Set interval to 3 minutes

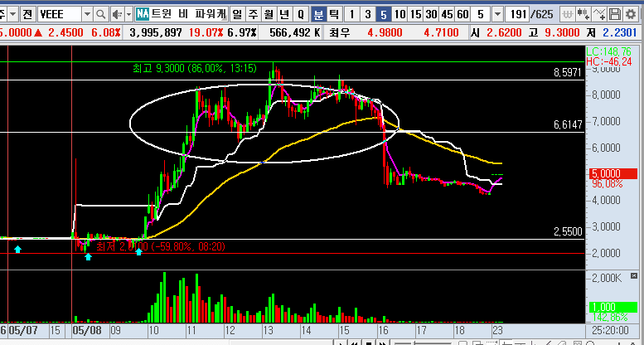(368, 15)
